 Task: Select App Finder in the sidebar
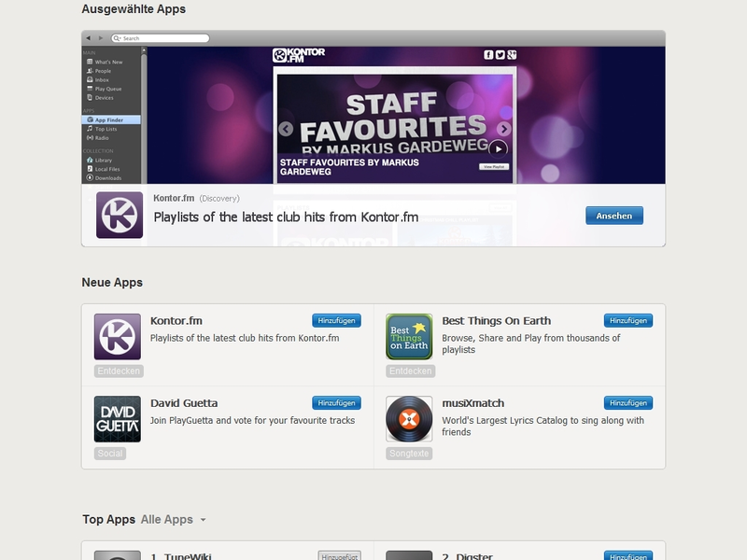(x=111, y=120)
